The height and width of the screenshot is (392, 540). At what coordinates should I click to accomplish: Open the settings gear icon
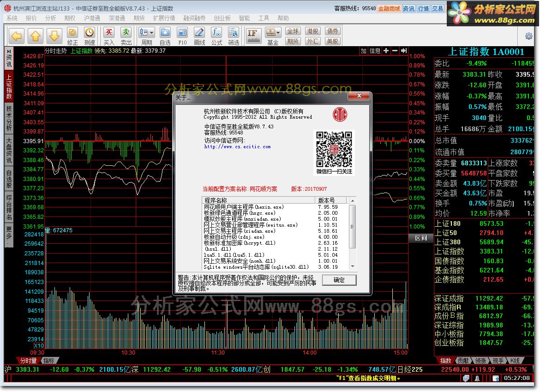[528, 36]
